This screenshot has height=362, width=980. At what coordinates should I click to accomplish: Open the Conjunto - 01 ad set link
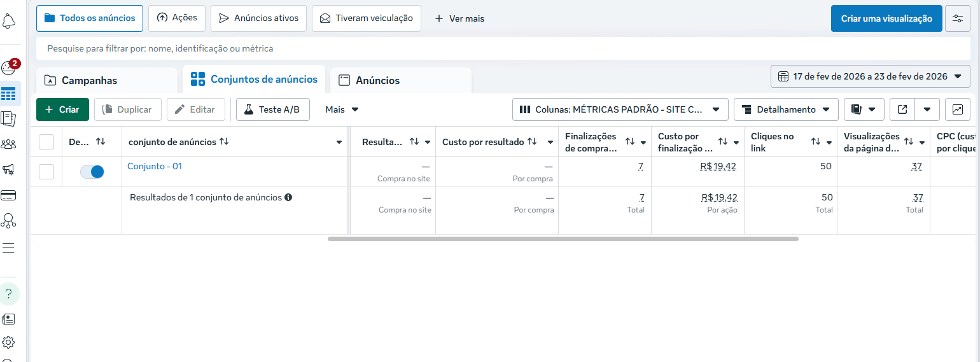(155, 166)
